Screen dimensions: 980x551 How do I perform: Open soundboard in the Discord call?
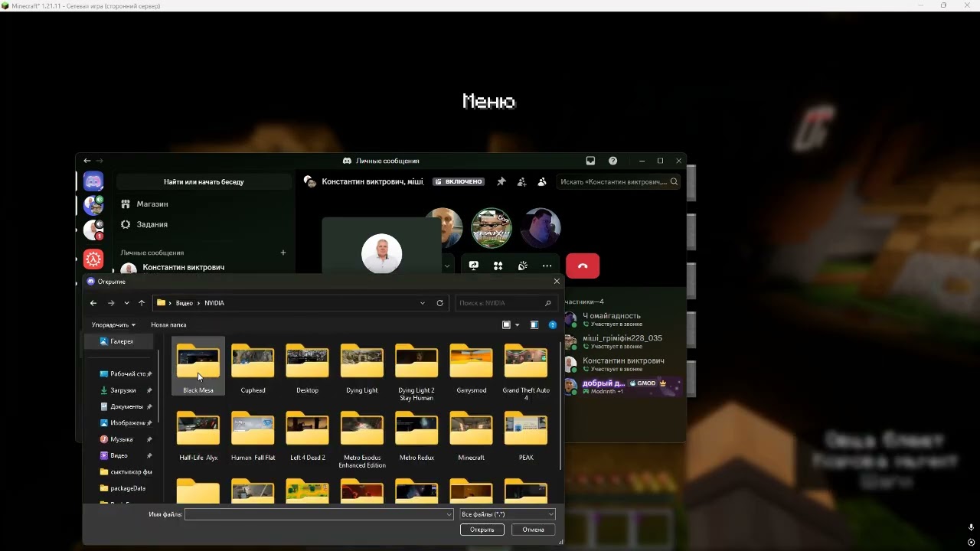(523, 266)
